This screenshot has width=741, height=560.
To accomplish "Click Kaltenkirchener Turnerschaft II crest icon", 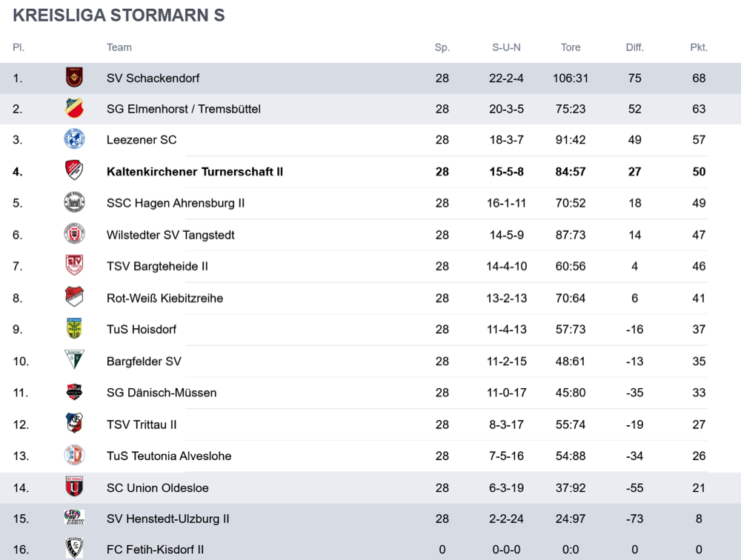I will pyautogui.click(x=74, y=171).
